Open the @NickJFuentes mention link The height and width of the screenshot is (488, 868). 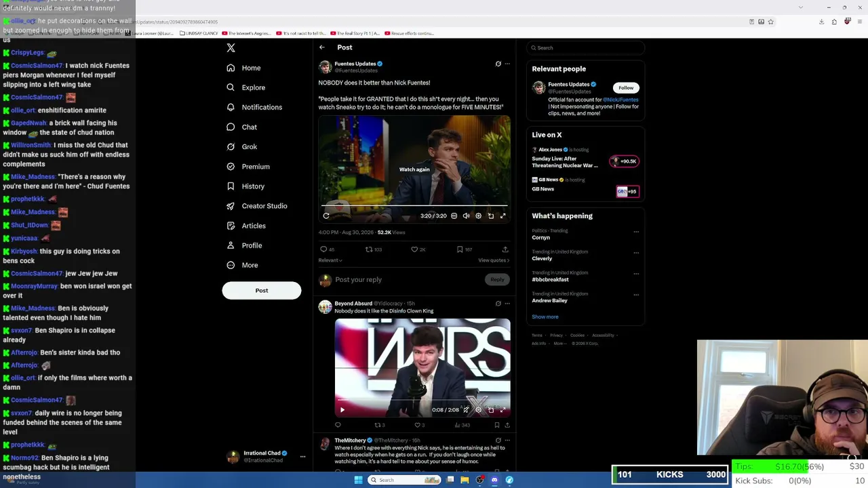click(620, 100)
